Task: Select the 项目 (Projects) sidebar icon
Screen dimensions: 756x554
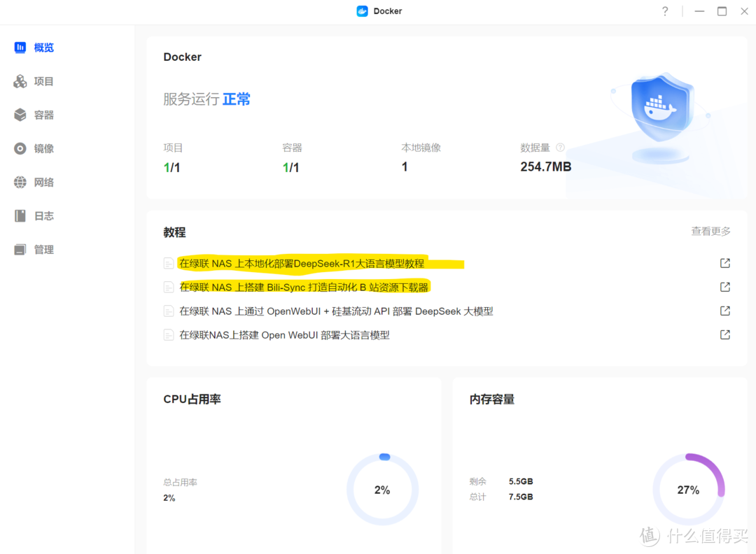Action: [x=19, y=80]
